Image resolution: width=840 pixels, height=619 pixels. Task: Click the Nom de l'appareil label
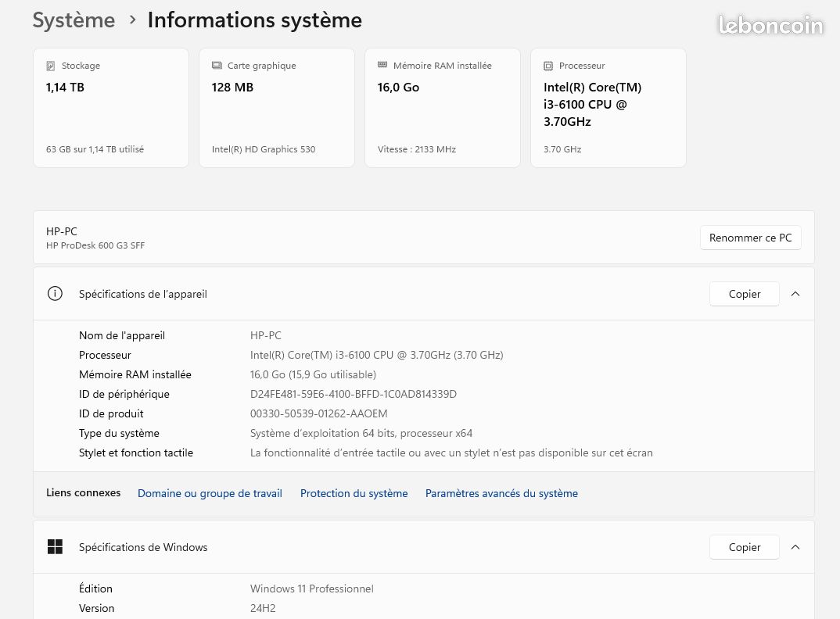tap(122, 336)
